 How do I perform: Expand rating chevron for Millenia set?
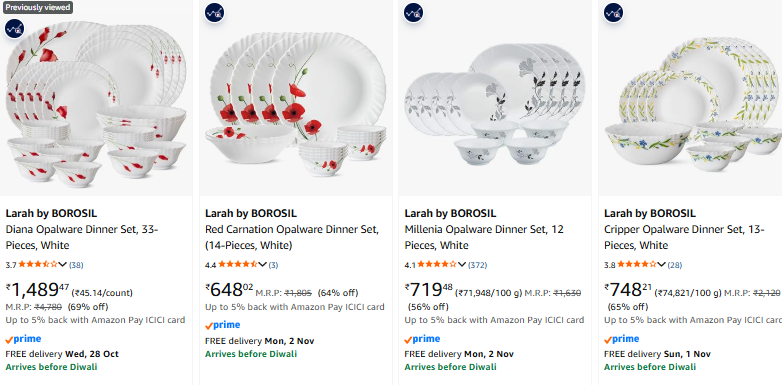coord(462,265)
